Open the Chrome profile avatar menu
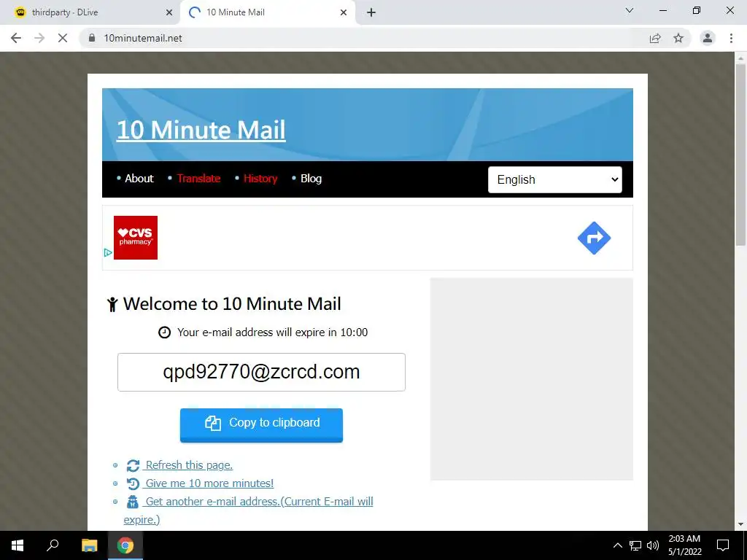The height and width of the screenshot is (560, 747). 708,38
